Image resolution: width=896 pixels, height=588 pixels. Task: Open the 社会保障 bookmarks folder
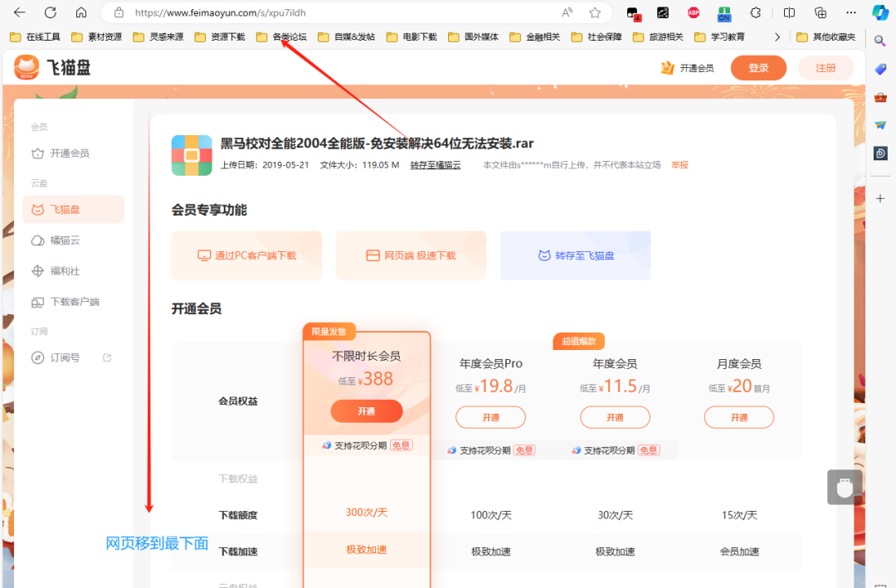pyautogui.click(x=597, y=37)
